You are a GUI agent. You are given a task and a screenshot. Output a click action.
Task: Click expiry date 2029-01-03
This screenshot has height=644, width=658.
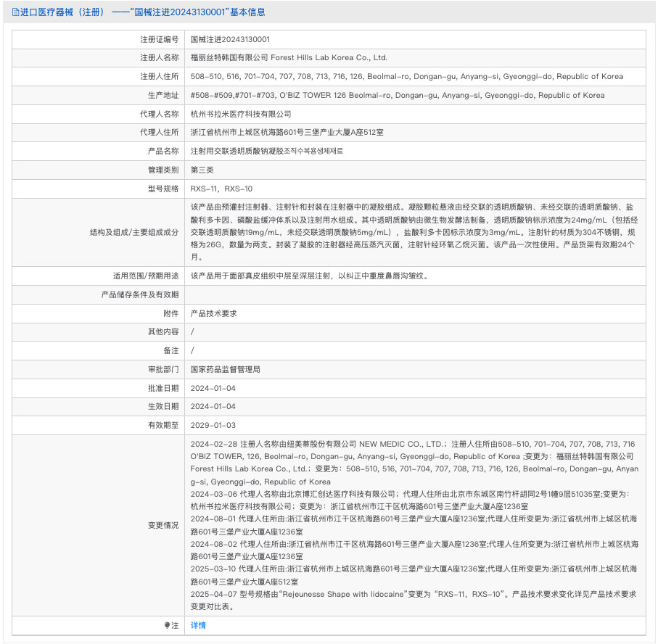[x=213, y=426]
